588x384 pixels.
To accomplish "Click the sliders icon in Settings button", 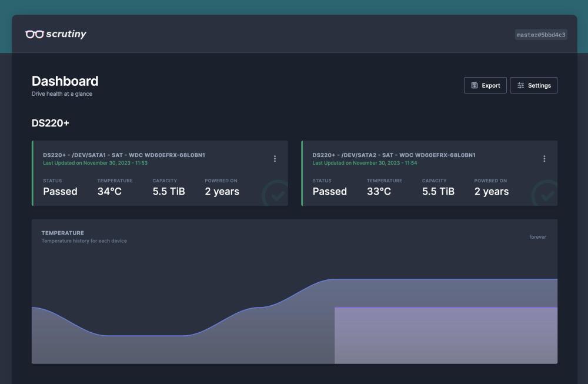I will tap(520, 85).
